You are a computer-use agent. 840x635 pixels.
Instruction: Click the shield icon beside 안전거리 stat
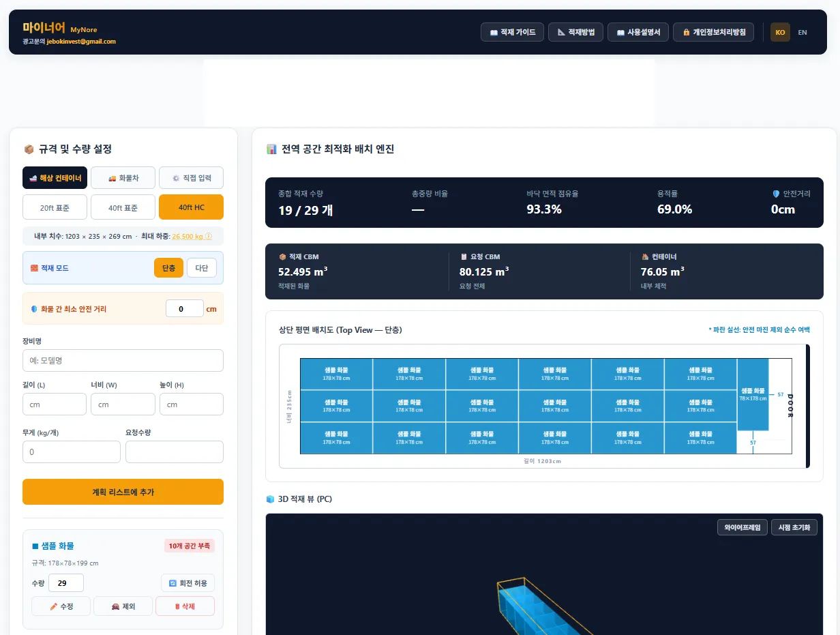click(x=775, y=194)
